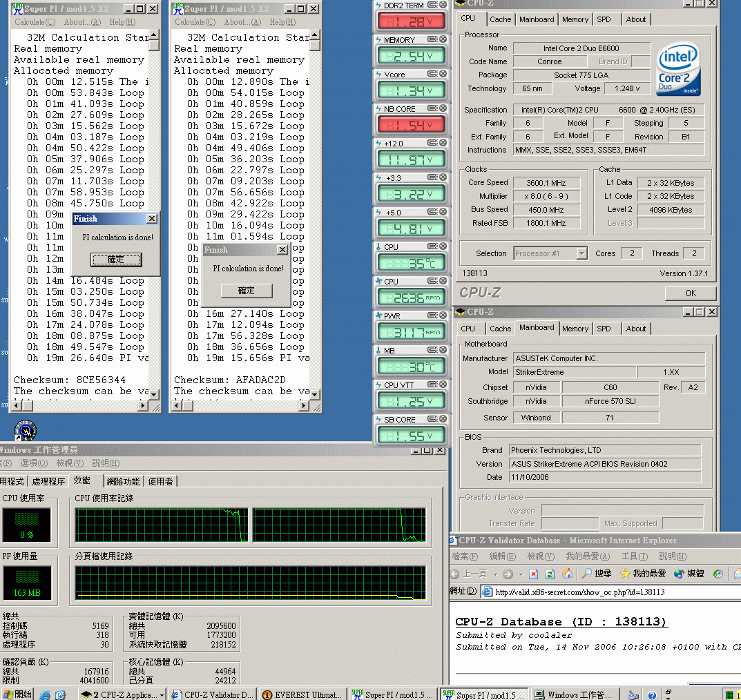Open IE Forward button history dropdown arrow
The height and width of the screenshot is (700, 741).
pyautogui.click(x=521, y=574)
